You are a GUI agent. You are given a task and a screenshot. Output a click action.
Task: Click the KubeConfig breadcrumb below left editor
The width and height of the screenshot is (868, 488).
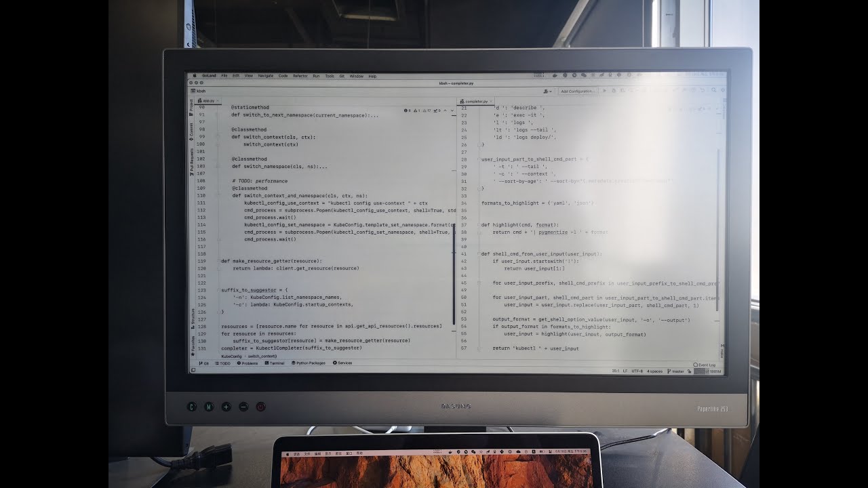pos(231,356)
